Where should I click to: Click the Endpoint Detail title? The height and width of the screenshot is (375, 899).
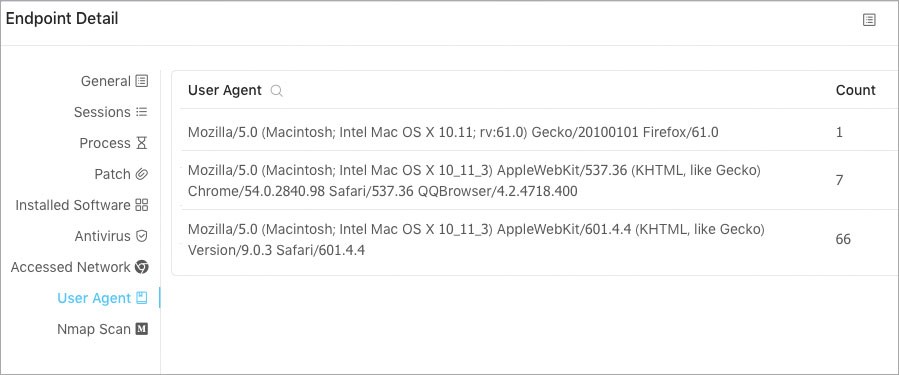[x=62, y=19]
